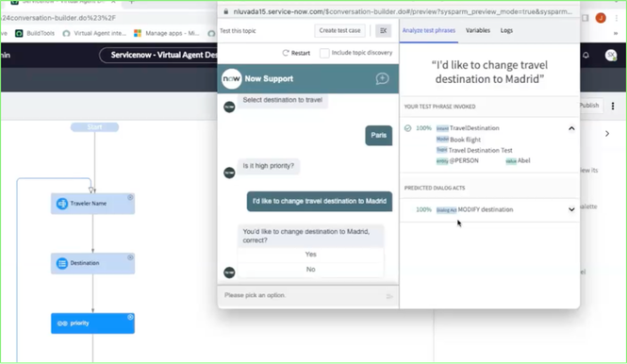Expand the MODIFY destination dialog act
The image size is (627, 364).
coord(571,209)
